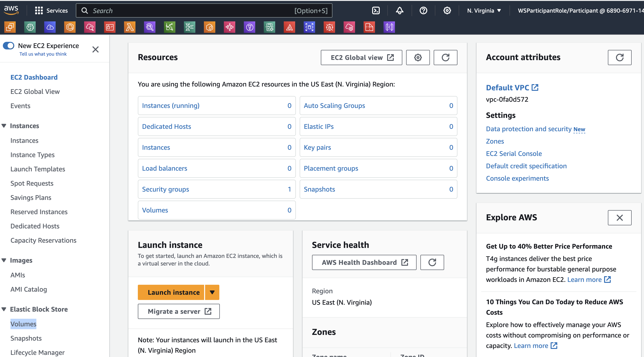Collapse the Instances sidebar section
Image resolution: width=644 pixels, height=357 pixels.
click(4, 126)
